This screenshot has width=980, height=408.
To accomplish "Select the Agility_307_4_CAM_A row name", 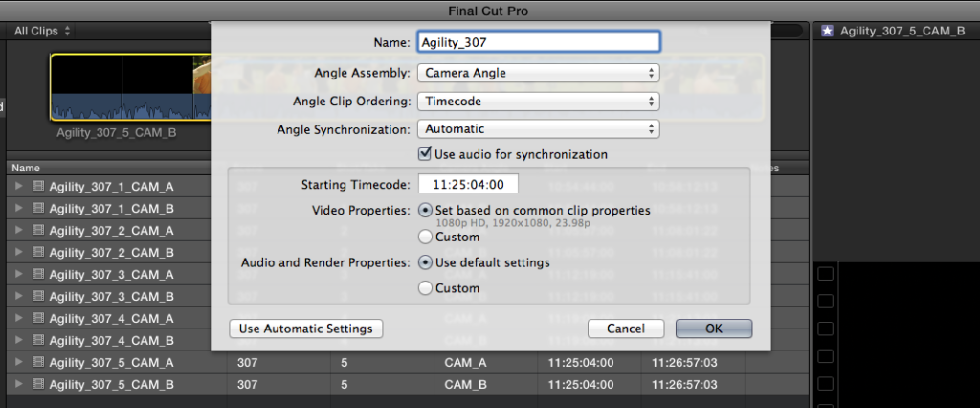I will (111, 319).
